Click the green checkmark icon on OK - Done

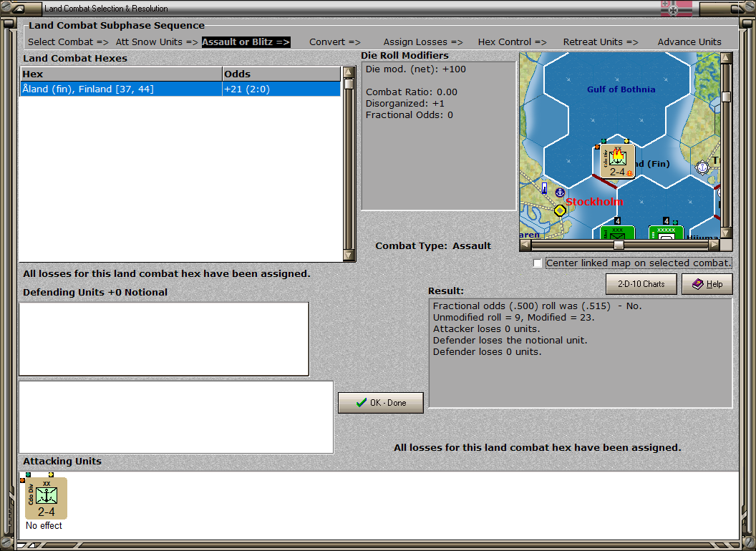361,403
